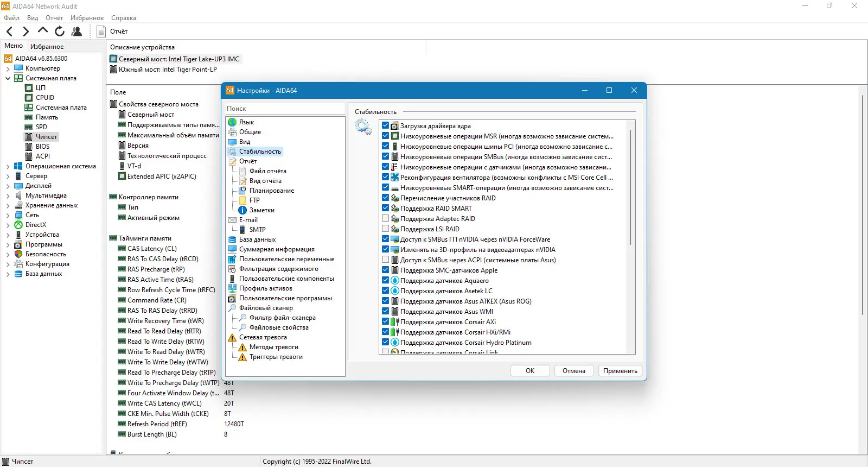Select BIOS in the main tree

[42, 147]
